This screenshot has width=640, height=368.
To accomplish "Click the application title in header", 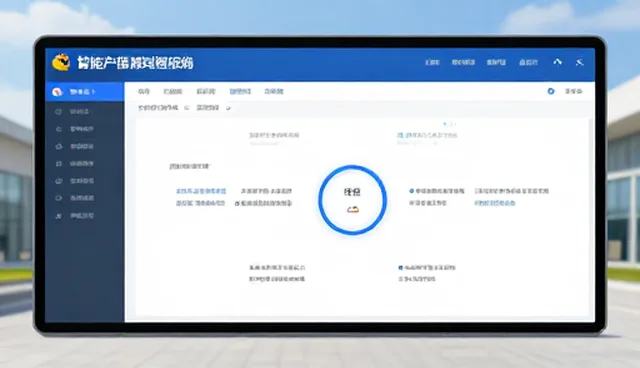I will (x=135, y=63).
